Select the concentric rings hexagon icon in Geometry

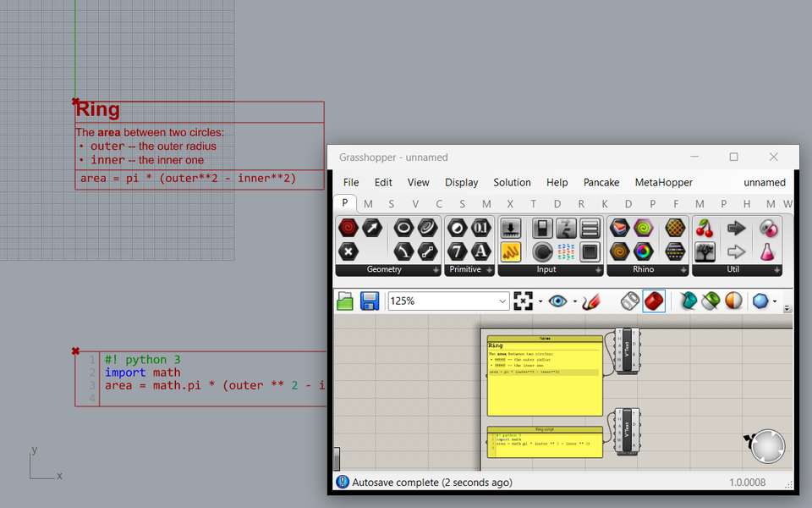click(427, 228)
